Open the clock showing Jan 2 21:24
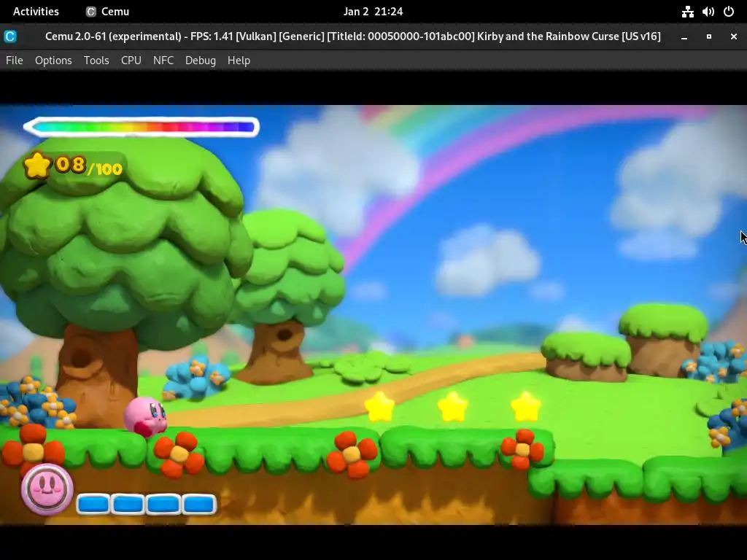Screen dimensions: 747x560 pyautogui.click(x=373, y=12)
